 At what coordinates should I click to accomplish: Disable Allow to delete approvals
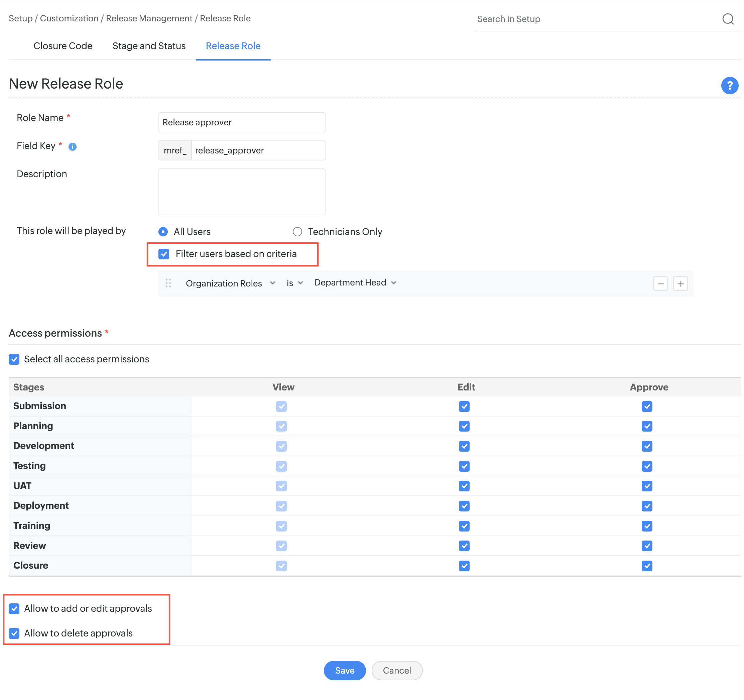[14, 633]
